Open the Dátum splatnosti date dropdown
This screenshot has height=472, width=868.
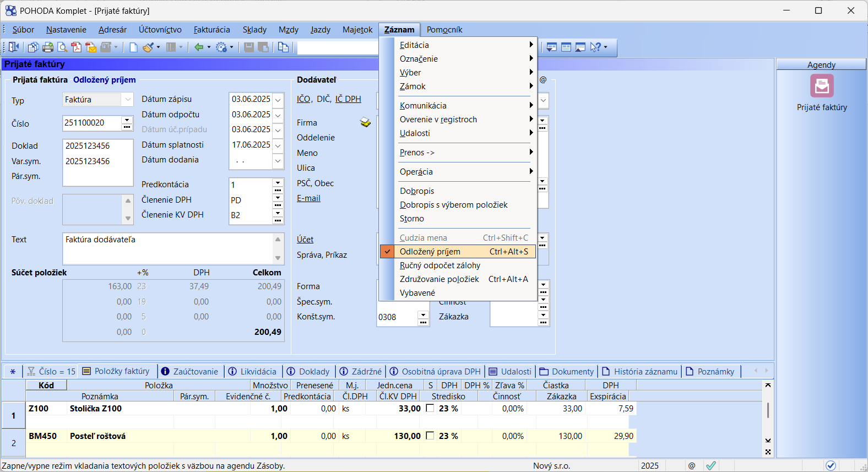[x=278, y=145]
